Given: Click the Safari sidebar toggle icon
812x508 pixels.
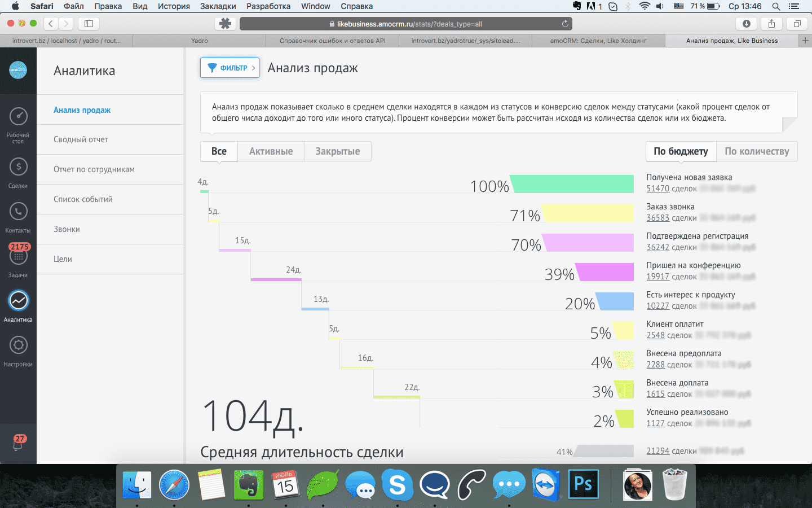Looking at the screenshot, I should [89, 24].
